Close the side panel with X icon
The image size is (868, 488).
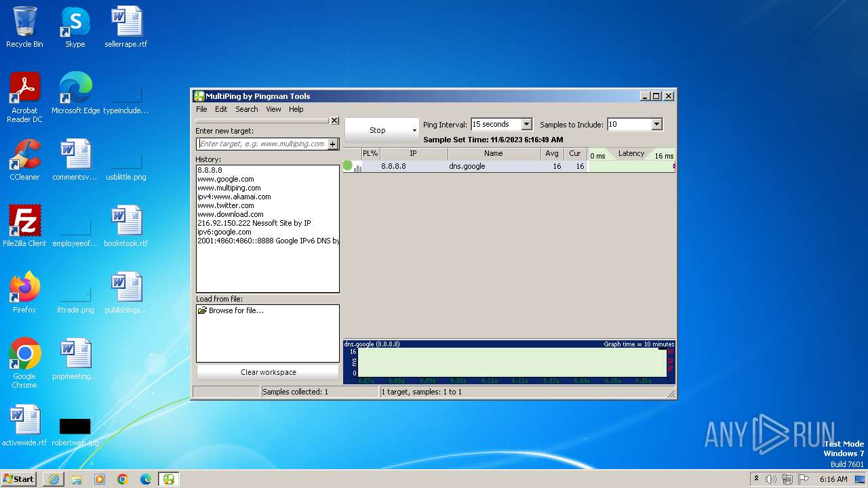click(334, 121)
